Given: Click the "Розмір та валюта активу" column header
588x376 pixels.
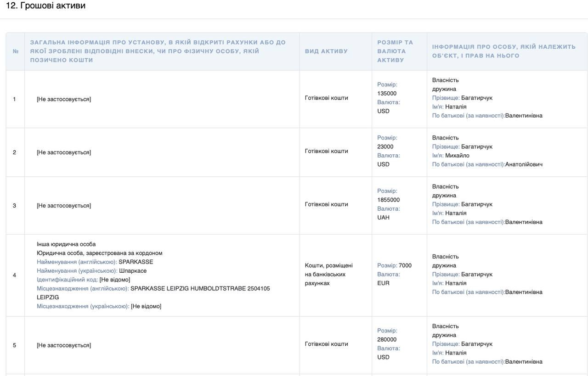Looking at the screenshot, I should point(395,51).
